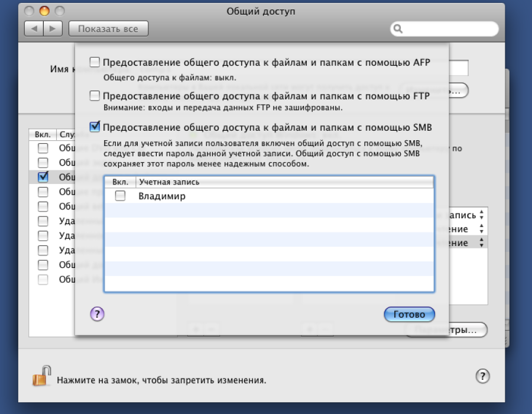
Task: Click the Готово button
Action: (409, 314)
